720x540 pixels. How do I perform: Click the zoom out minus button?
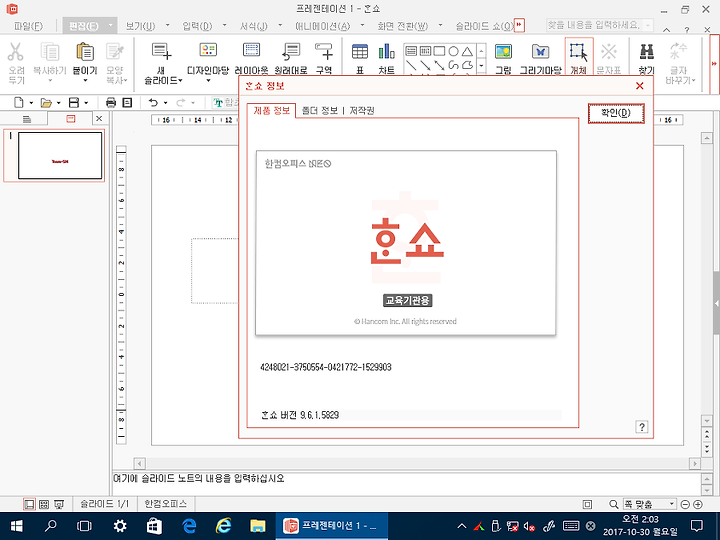tap(685, 505)
